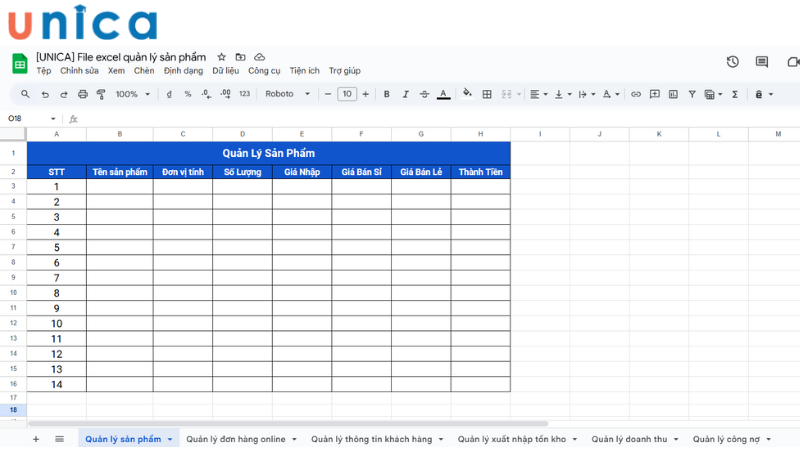Viewport: 800px width, 450px height.
Task: Open the Dữ liệu menu
Action: (x=226, y=70)
